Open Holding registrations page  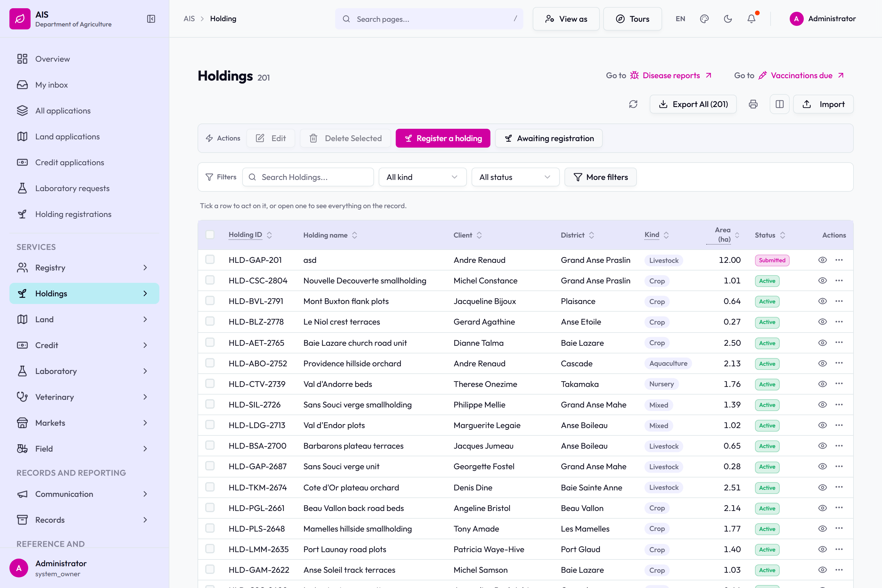coord(84,214)
